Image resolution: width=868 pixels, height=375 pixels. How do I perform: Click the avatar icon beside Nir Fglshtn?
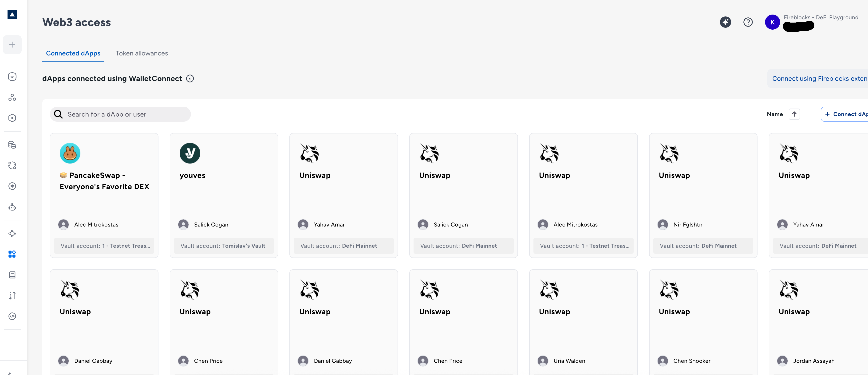coord(663,225)
